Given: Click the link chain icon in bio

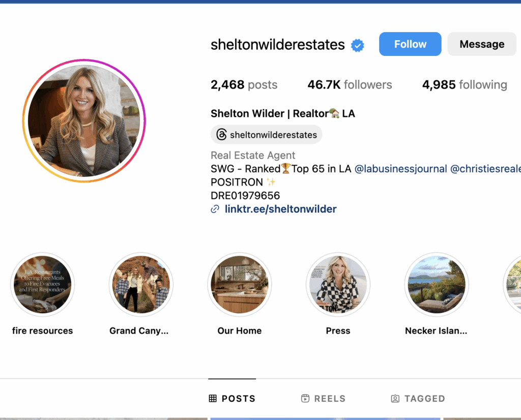Looking at the screenshot, I should pyautogui.click(x=215, y=209).
